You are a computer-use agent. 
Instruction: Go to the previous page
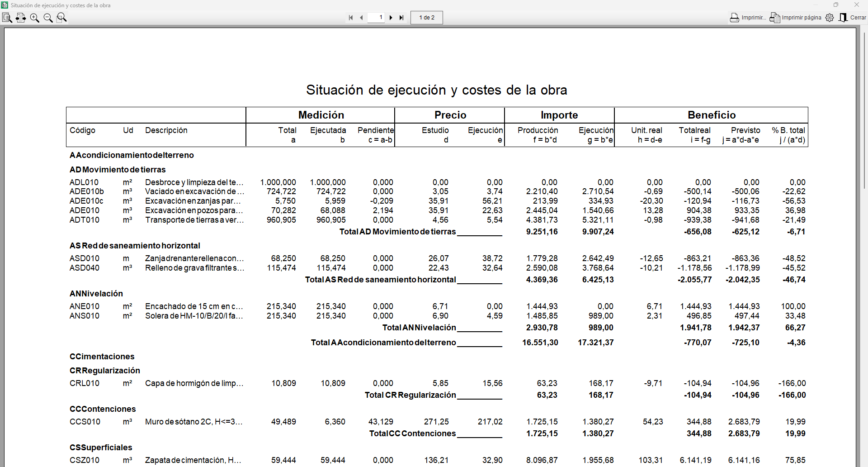pyautogui.click(x=361, y=18)
